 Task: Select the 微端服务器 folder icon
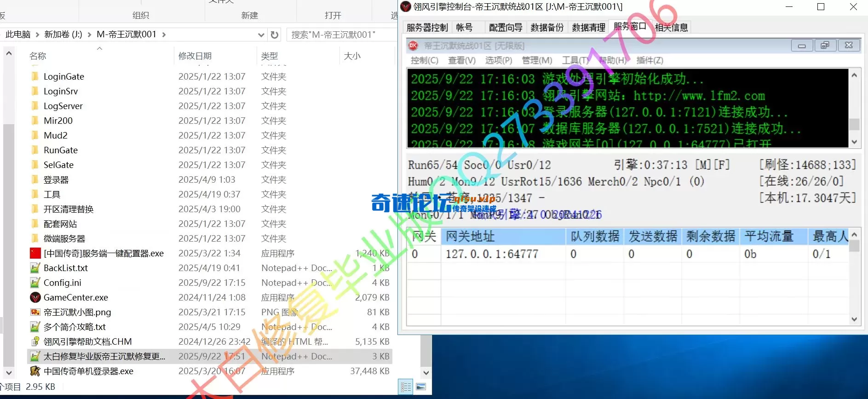(35, 238)
